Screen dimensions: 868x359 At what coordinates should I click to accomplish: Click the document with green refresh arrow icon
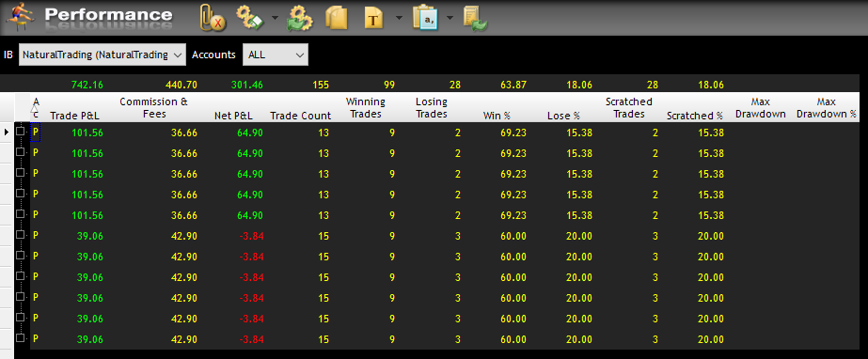475,18
